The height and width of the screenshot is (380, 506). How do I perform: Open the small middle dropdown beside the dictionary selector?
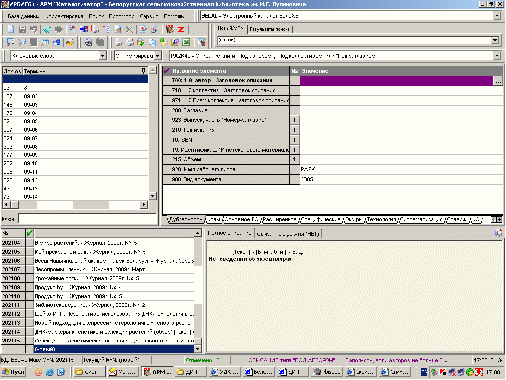(158, 56)
